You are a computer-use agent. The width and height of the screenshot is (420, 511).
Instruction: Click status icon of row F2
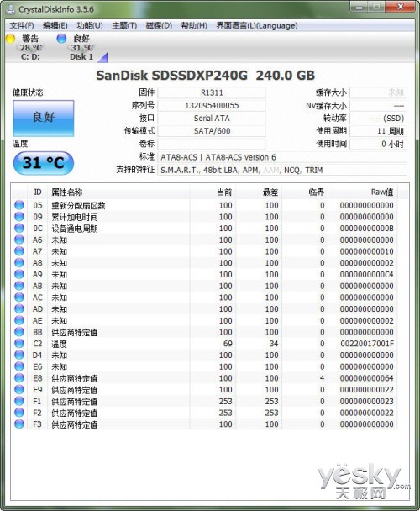(x=19, y=413)
